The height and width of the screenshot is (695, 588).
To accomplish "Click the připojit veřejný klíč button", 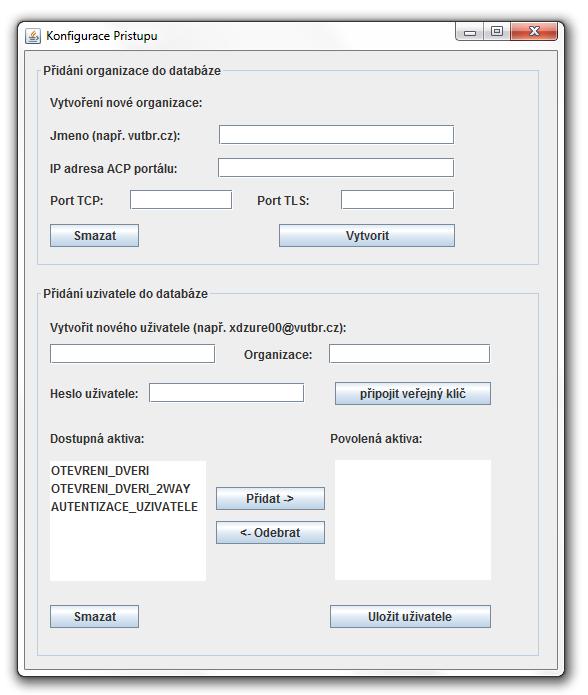I will tap(413, 394).
